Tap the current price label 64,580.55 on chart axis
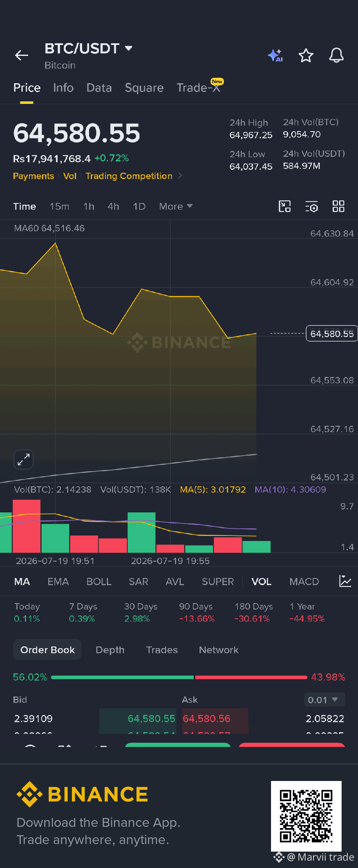The width and height of the screenshot is (358, 868). point(332,334)
